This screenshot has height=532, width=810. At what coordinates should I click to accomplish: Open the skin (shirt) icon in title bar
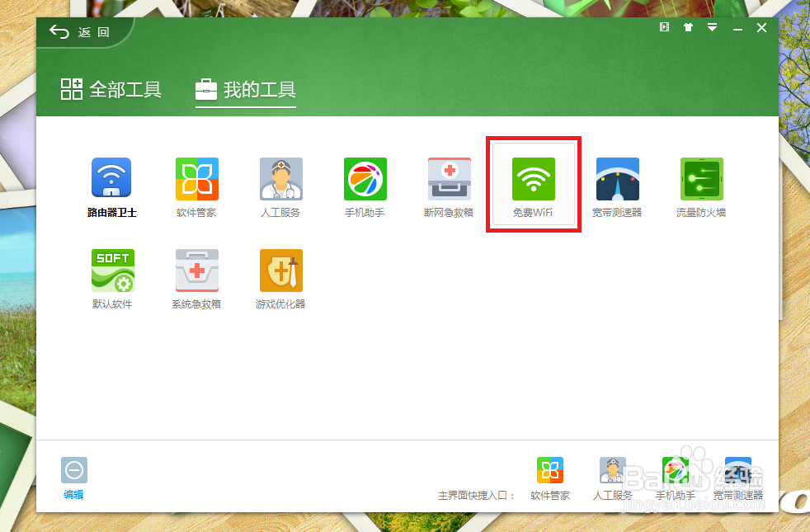pos(688,27)
